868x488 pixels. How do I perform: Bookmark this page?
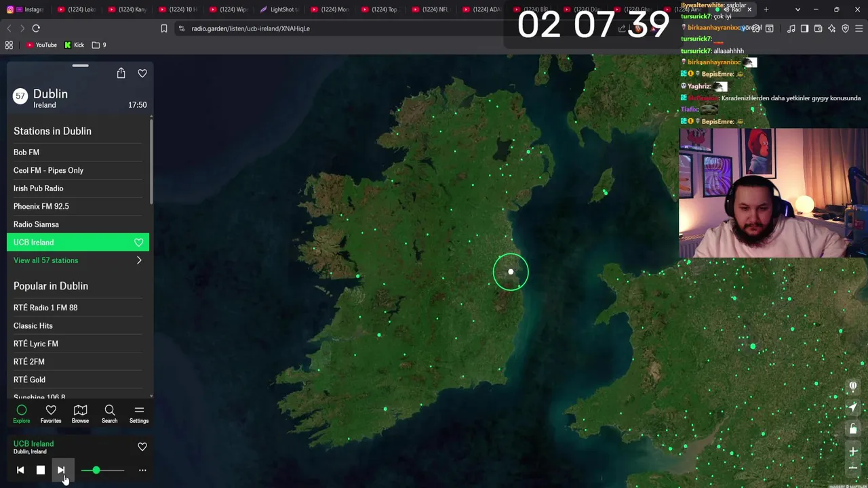coord(164,28)
